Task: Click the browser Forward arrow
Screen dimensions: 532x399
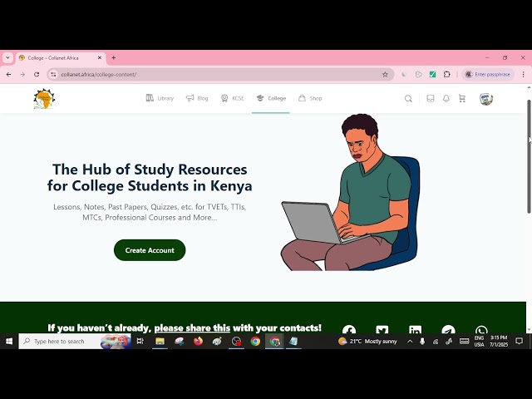Action: click(x=22, y=74)
